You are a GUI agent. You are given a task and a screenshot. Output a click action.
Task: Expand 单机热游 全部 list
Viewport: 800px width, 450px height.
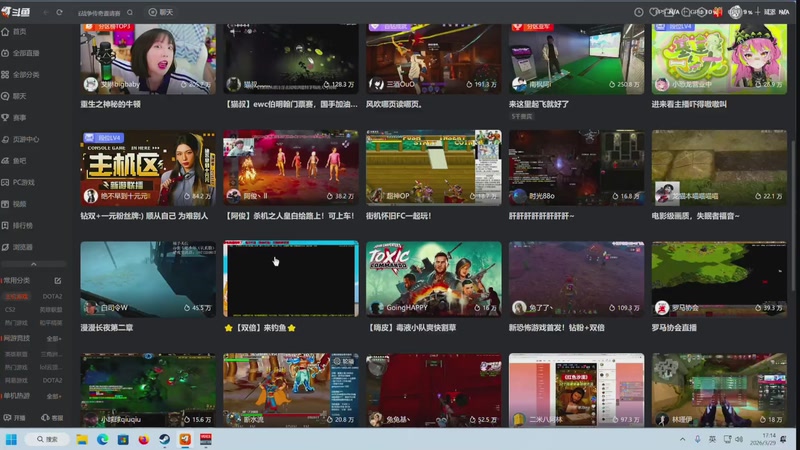pyautogui.click(x=54, y=396)
